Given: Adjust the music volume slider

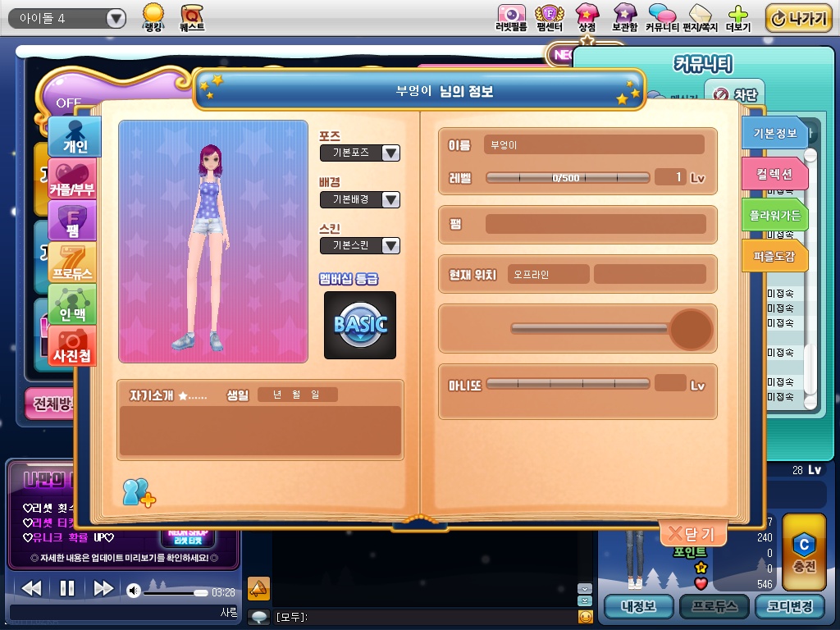Looking at the screenshot, I should (x=176, y=592).
